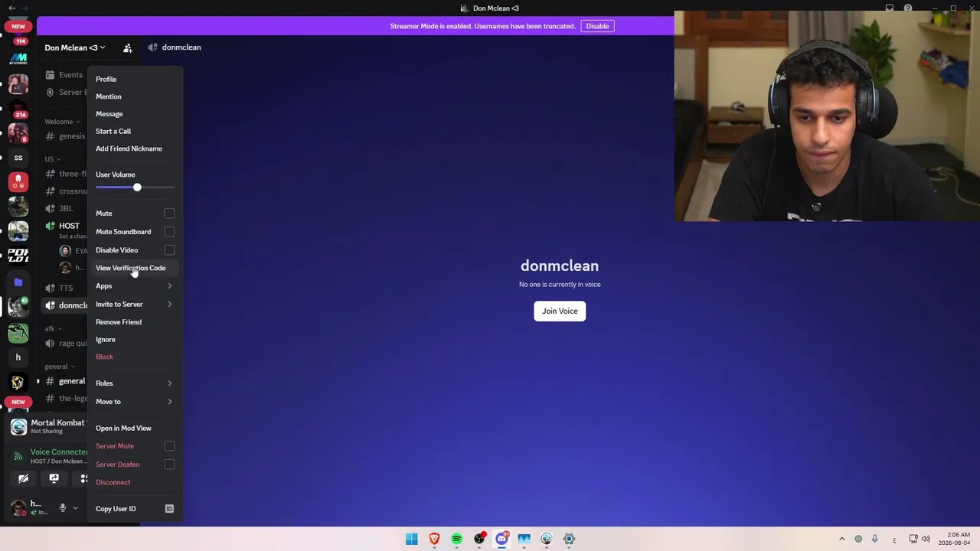Expand the Roles submenu

pyautogui.click(x=134, y=383)
